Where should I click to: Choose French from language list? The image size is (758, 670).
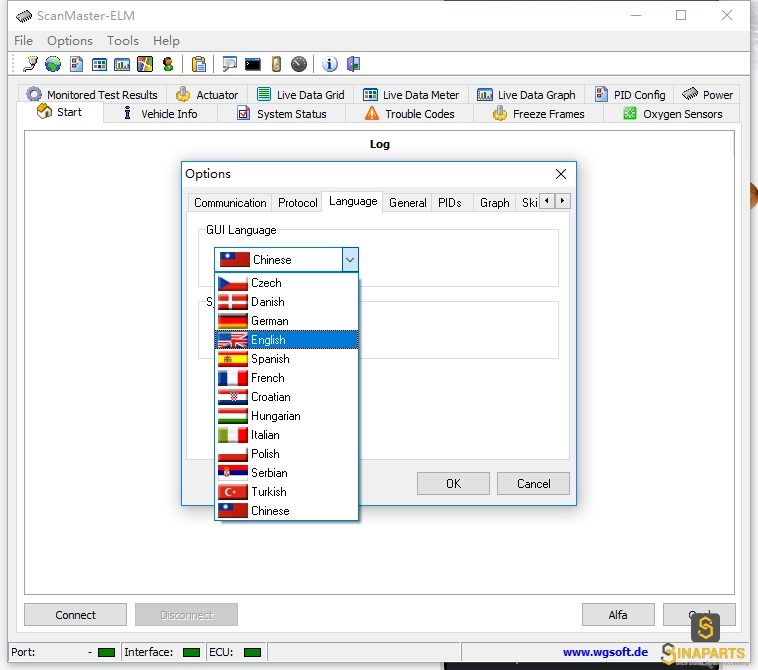click(x=286, y=378)
